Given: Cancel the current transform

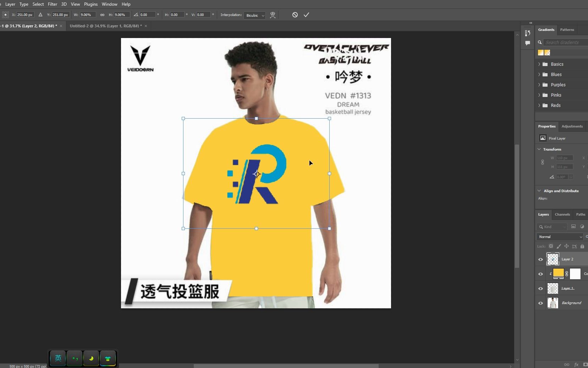Looking at the screenshot, I should [295, 15].
